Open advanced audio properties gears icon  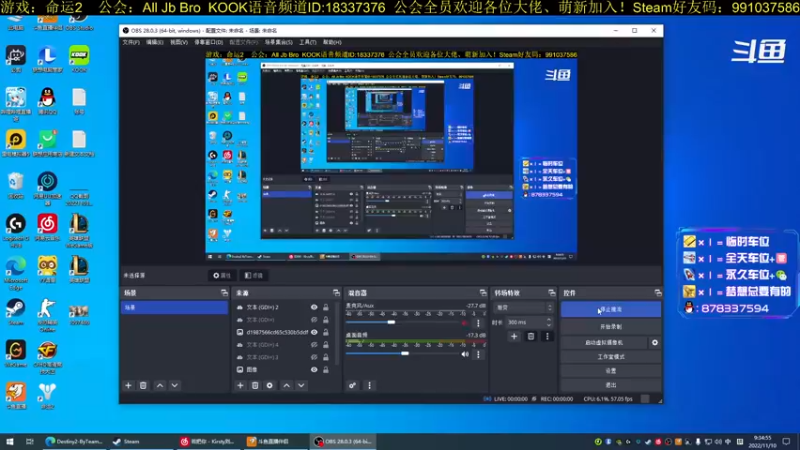[352, 386]
